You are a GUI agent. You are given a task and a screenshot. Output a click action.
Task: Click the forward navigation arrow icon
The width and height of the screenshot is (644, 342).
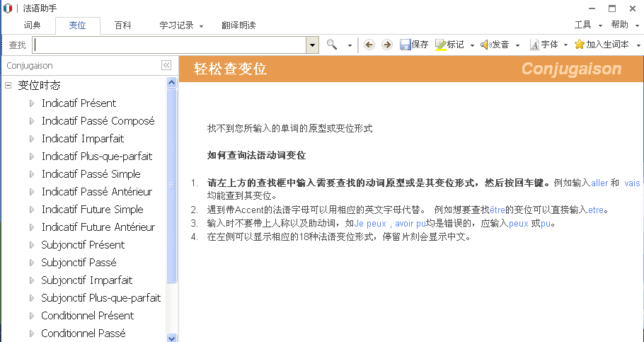click(386, 45)
